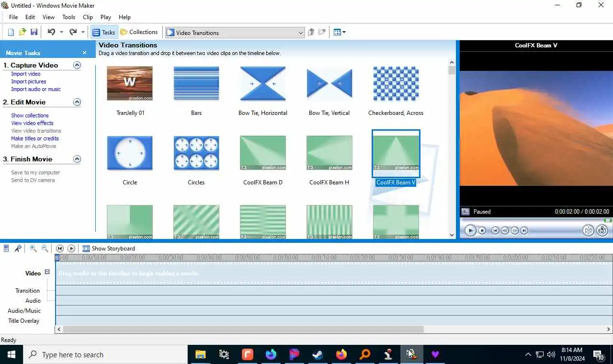Image resolution: width=613 pixels, height=364 pixels.
Task: Open the Steam taskbar icon
Action: [318, 354]
